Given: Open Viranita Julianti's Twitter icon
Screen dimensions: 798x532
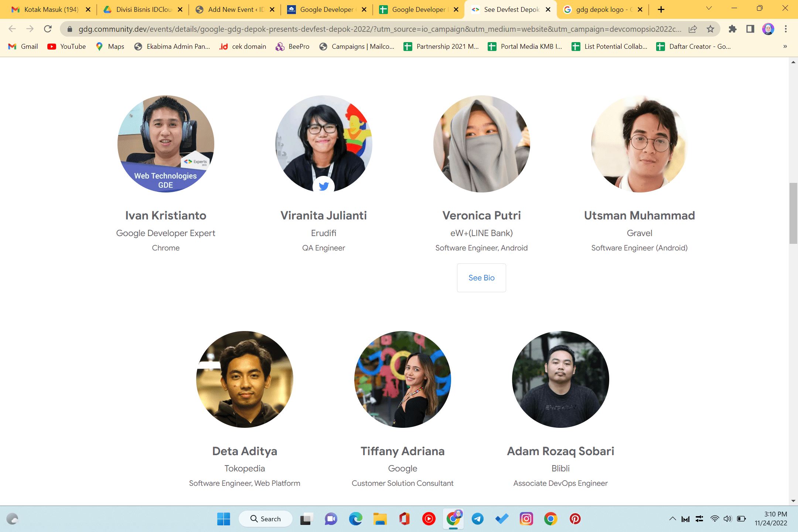Looking at the screenshot, I should coord(324,186).
